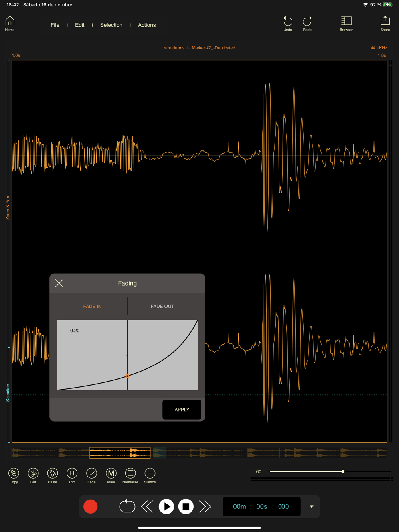This screenshot has height=532, width=399.
Task: Toggle loop playback
Action: (127, 506)
